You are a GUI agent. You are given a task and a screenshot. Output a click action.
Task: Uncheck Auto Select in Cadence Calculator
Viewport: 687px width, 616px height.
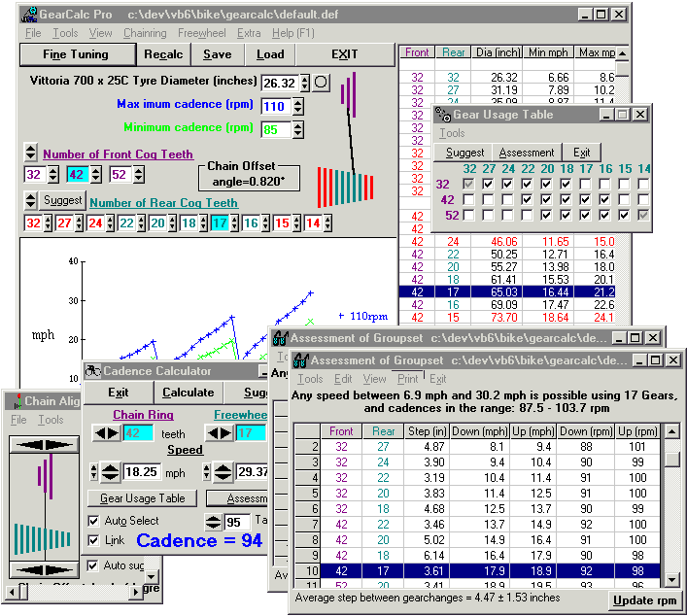click(93, 521)
